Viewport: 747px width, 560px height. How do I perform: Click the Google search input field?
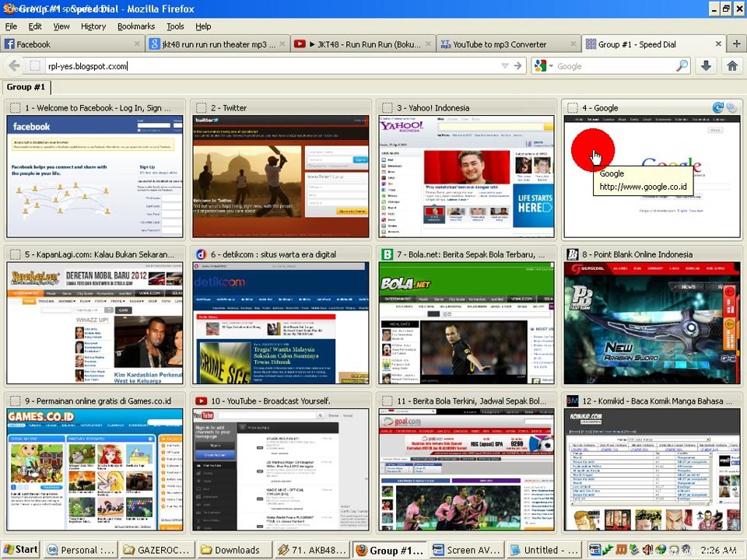click(615, 65)
